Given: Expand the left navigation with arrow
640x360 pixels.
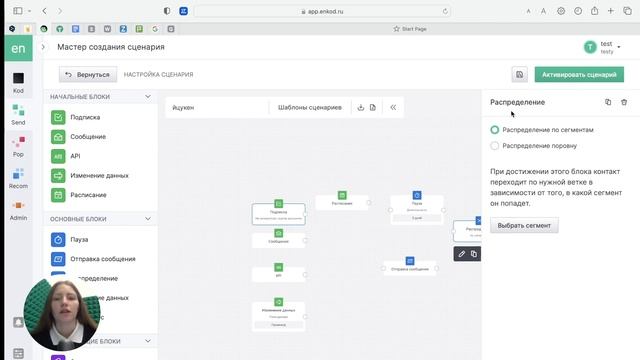Looking at the screenshot, I should [43, 47].
